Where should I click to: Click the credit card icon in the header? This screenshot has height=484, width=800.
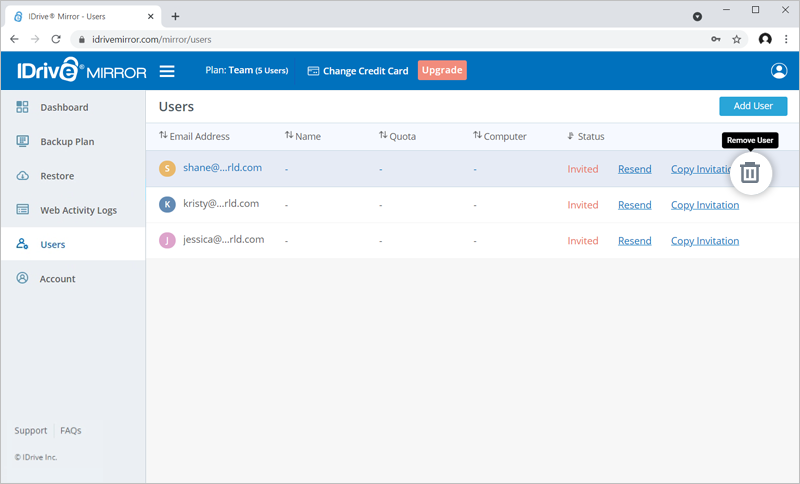pyautogui.click(x=313, y=71)
